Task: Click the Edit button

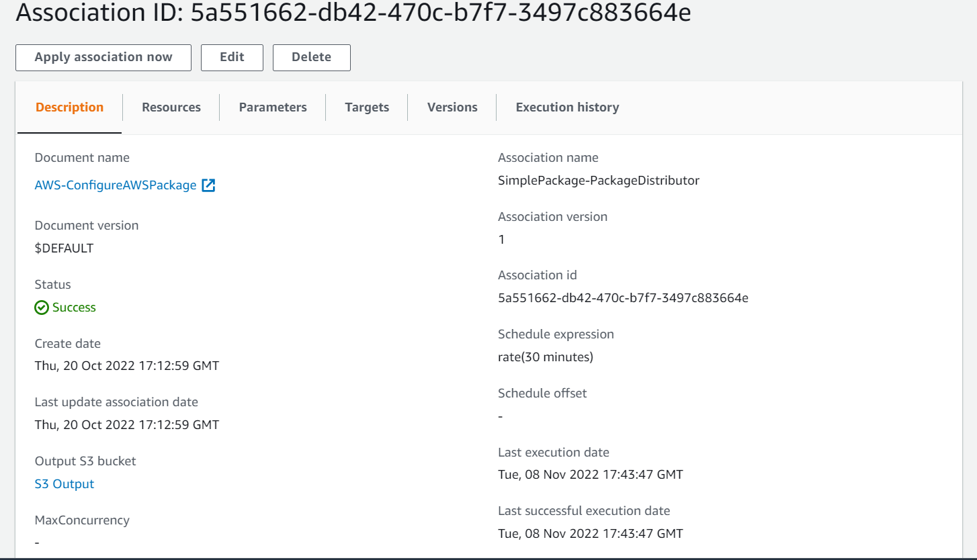Action: coord(232,57)
